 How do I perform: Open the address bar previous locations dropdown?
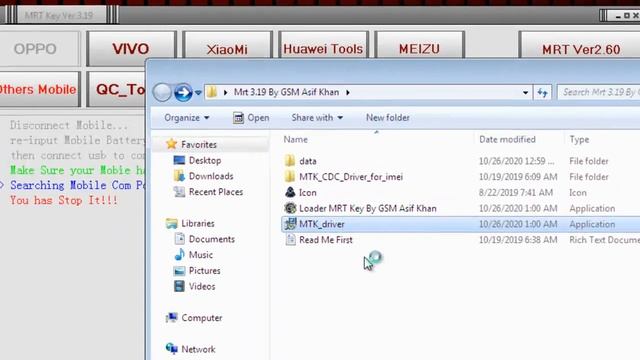point(525,93)
